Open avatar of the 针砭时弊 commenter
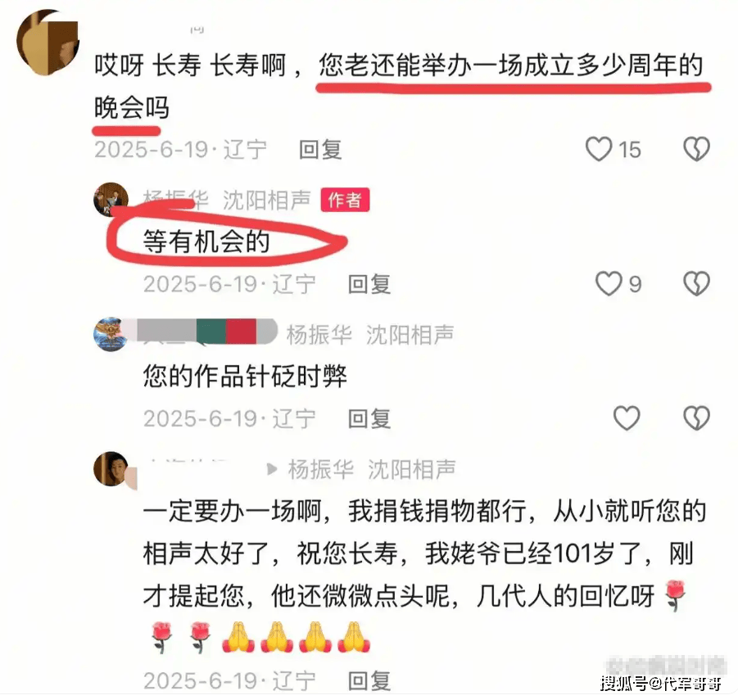The height and width of the screenshot is (700, 738). [x=110, y=334]
